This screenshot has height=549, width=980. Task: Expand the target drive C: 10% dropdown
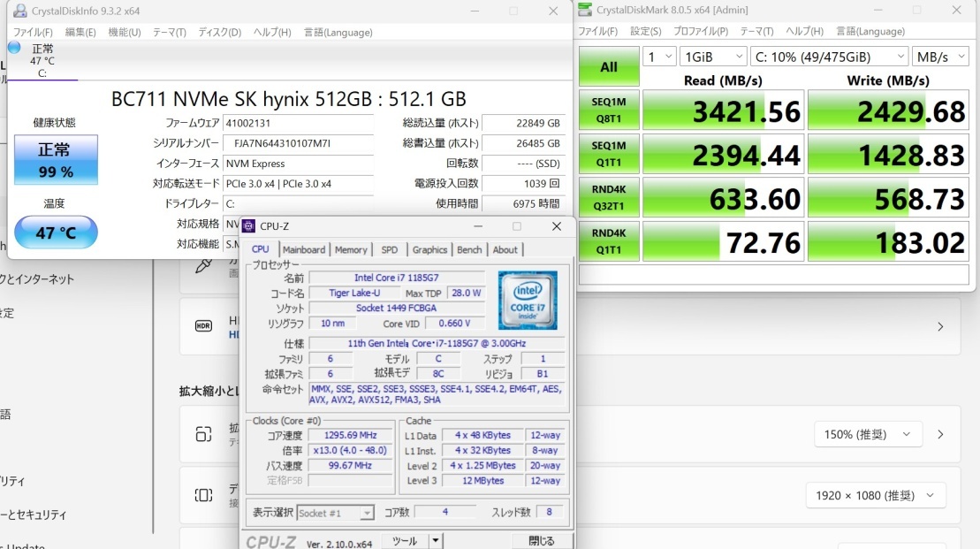(x=829, y=57)
